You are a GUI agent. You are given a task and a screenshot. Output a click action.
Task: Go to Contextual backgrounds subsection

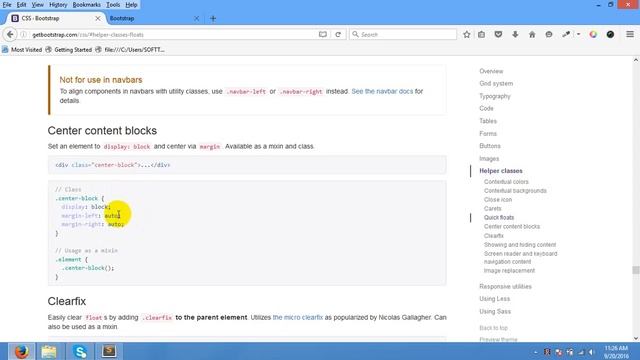tap(515, 191)
